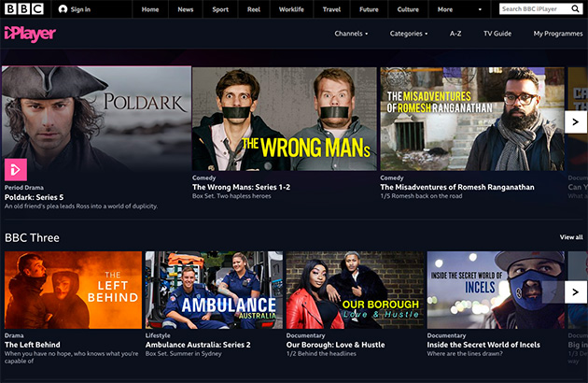Open the Sport section
The image size is (588, 383).
point(220,9)
